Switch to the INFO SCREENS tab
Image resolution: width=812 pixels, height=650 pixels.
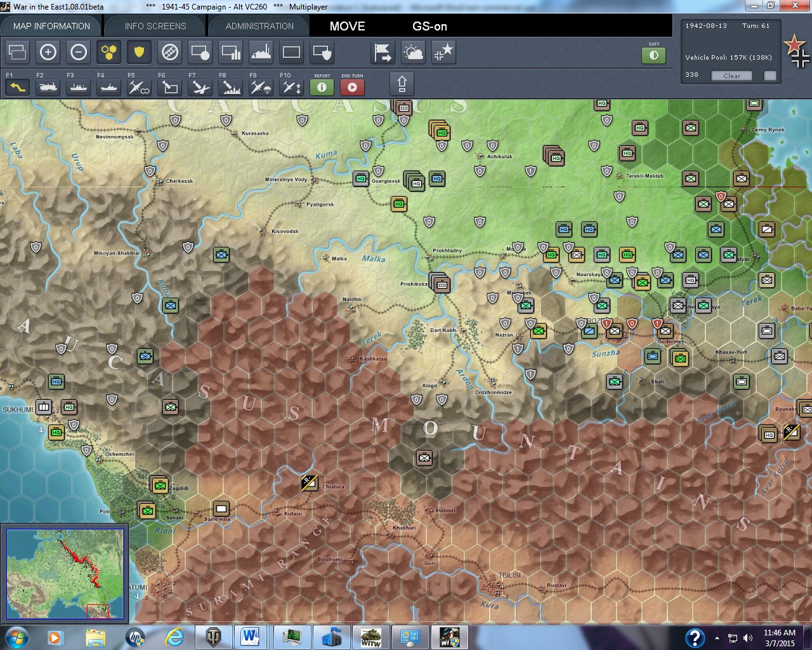(x=155, y=26)
